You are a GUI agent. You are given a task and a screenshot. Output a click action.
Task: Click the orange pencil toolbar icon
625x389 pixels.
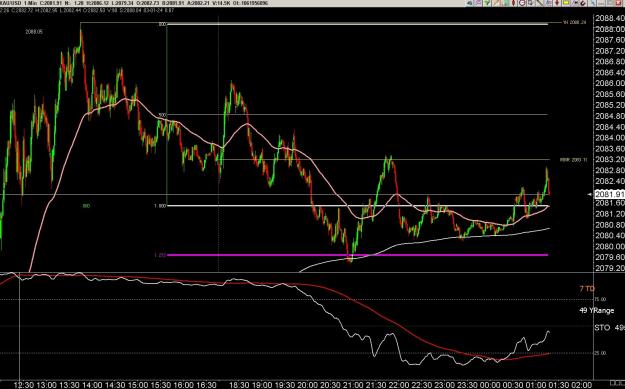coord(496,3)
